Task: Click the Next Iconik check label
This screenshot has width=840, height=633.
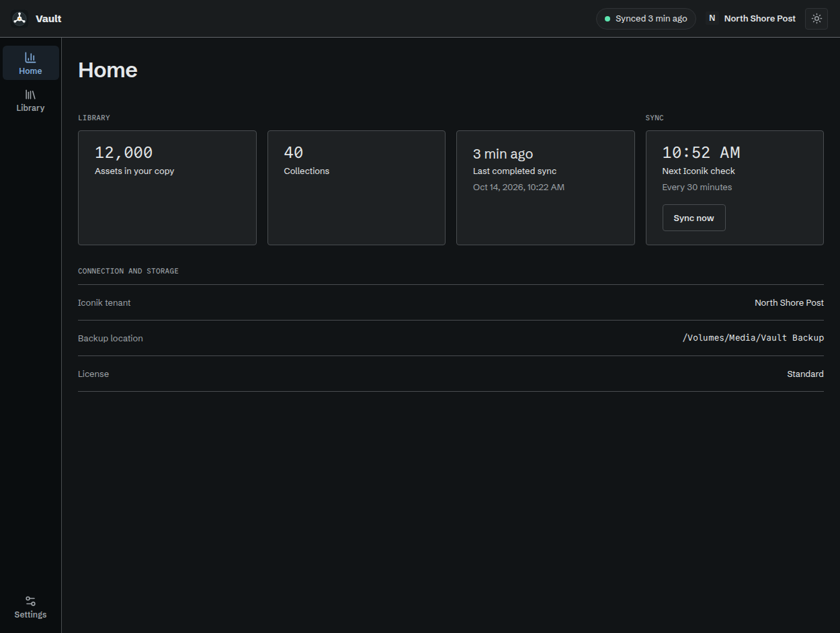Action: point(699,171)
